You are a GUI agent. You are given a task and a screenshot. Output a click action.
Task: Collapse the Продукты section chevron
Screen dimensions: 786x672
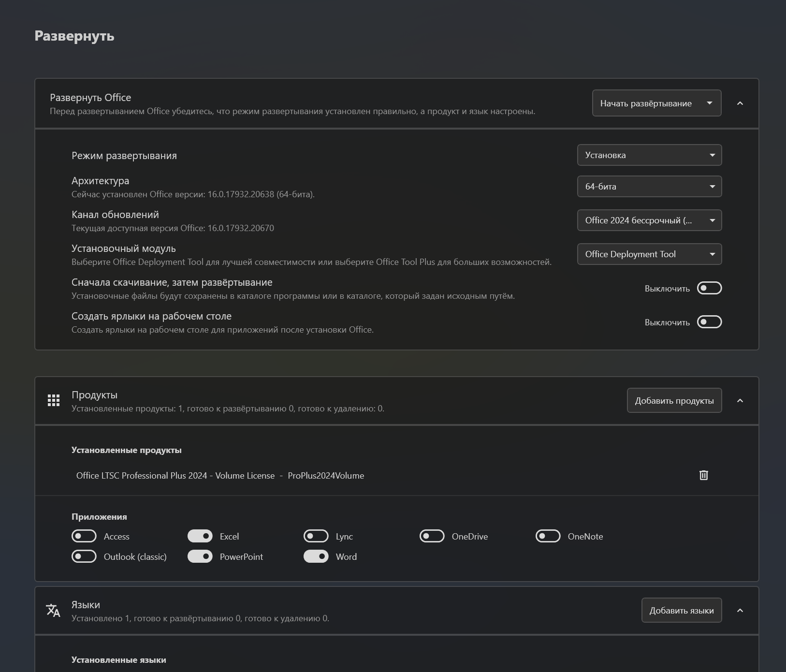pos(740,401)
